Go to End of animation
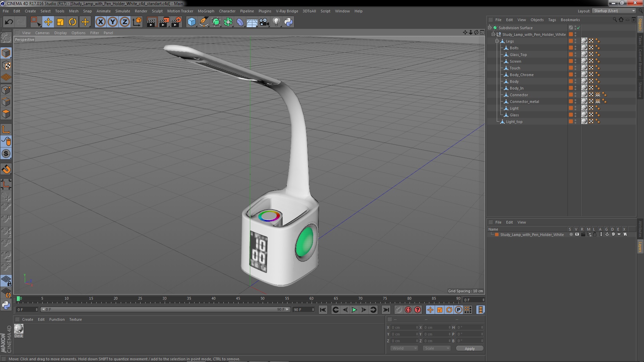The width and height of the screenshot is (644, 362). click(x=386, y=310)
